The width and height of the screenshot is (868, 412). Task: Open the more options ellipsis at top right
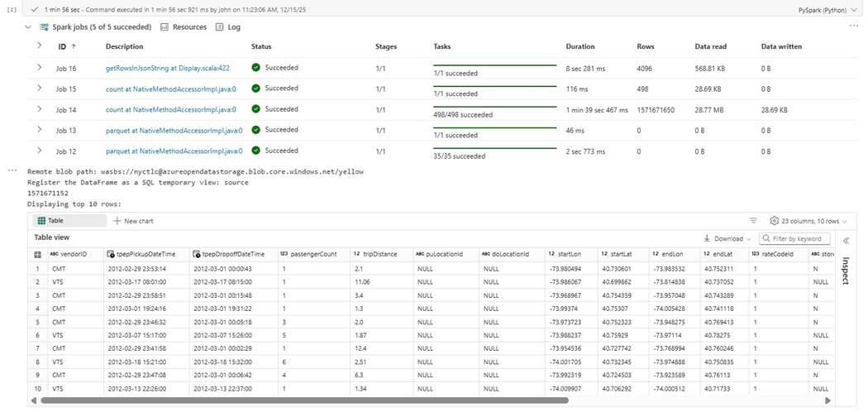[854, 26]
